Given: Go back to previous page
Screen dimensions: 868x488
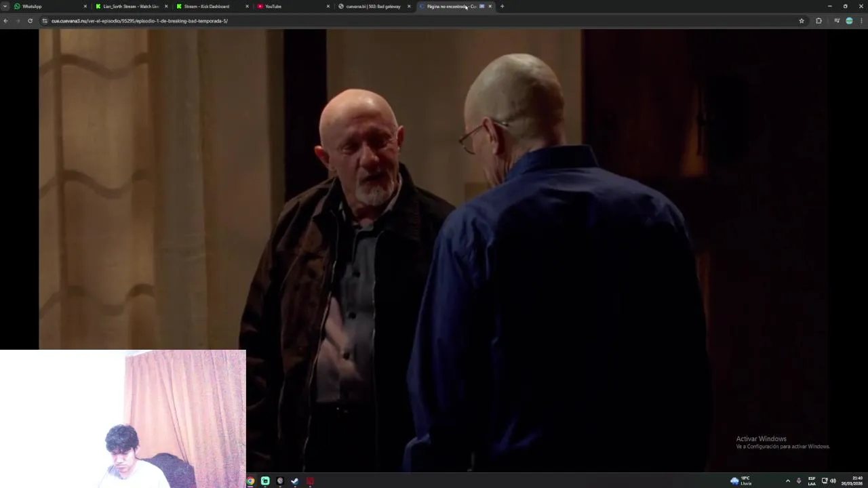Looking at the screenshot, I should coord(5,21).
